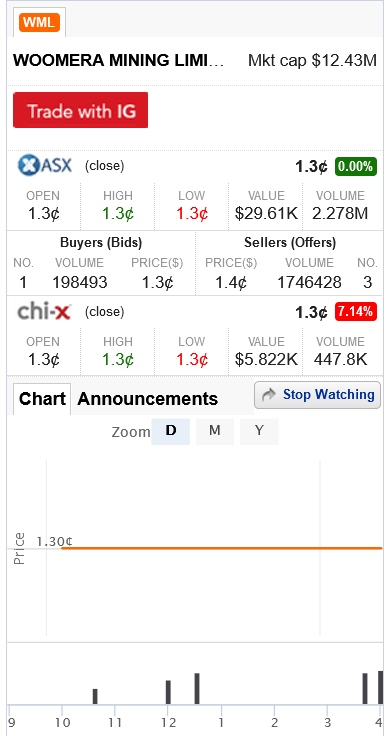This screenshot has width=389, height=736.
Task: Click the orange 1.30¢ price line
Action: coord(221,548)
